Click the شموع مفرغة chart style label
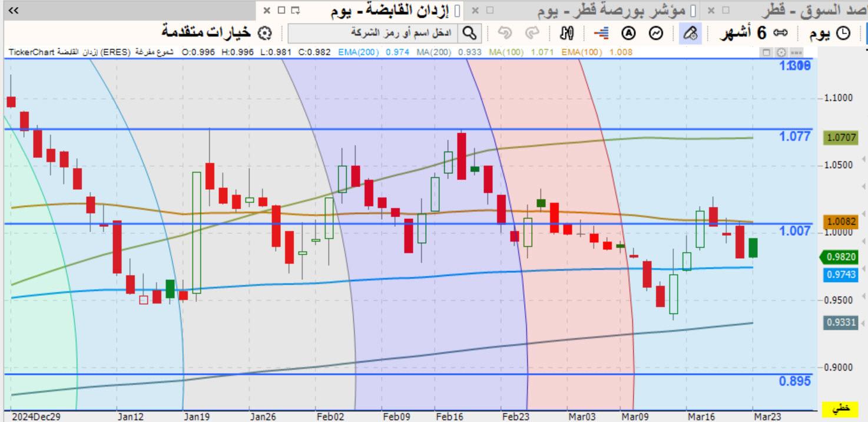 [x=155, y=52]
